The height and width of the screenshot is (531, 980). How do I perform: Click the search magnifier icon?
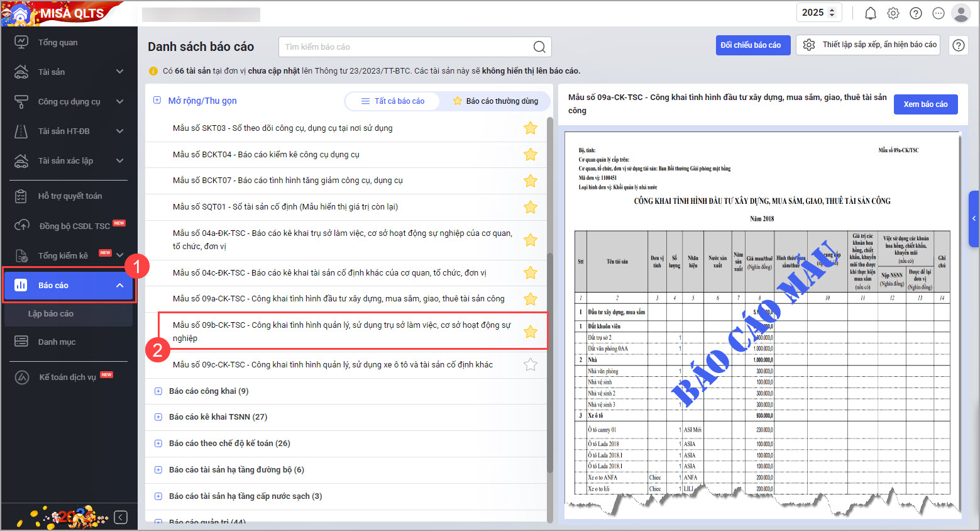[x=539, y=47]
